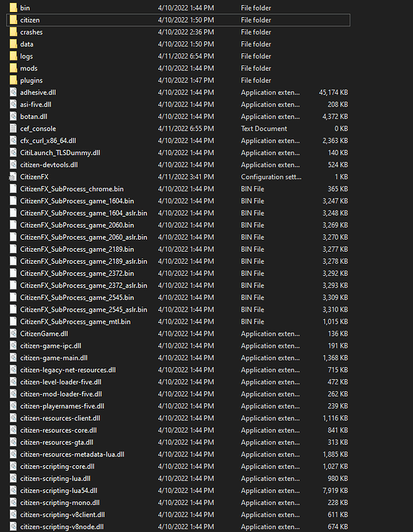Click the 1,885 KB size value
413x532 pixels.
335,454
